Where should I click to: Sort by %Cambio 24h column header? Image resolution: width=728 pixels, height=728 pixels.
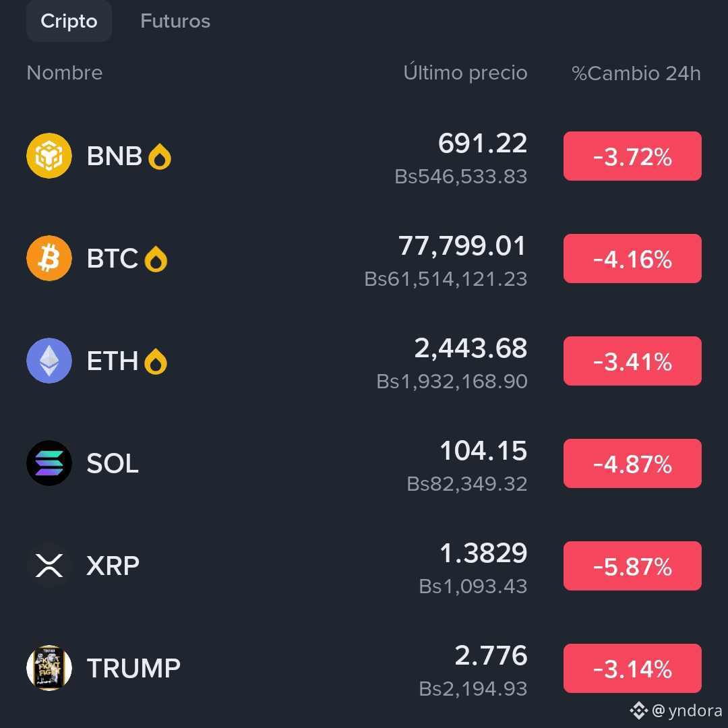tap(636, 73)
